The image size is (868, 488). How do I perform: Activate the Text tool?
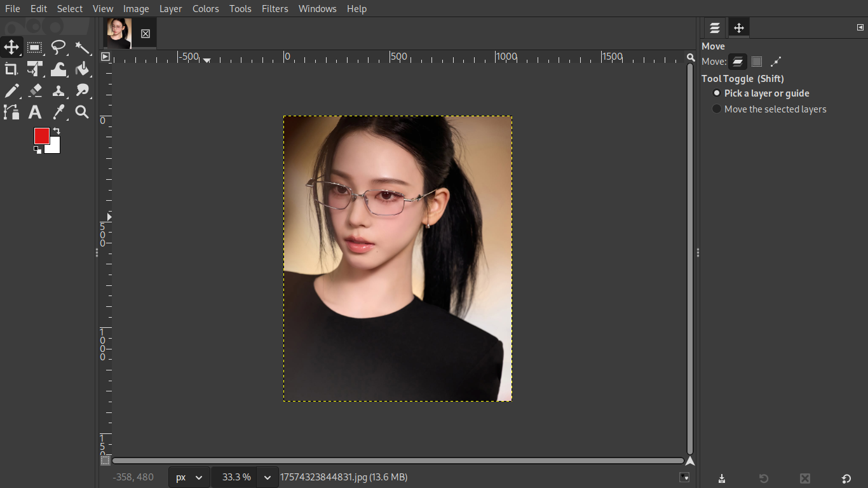pos(35,112)
